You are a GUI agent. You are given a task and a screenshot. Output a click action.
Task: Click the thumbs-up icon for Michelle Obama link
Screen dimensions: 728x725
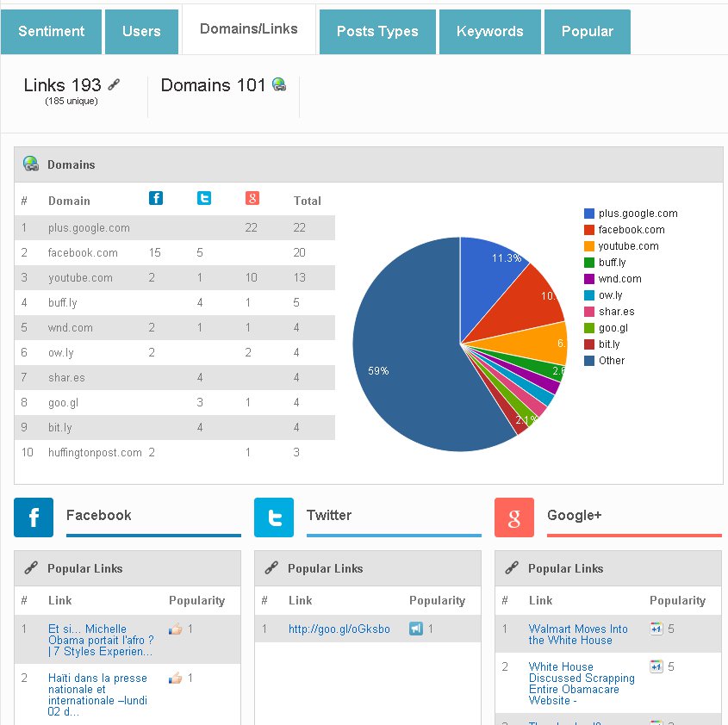coord(176,629)
